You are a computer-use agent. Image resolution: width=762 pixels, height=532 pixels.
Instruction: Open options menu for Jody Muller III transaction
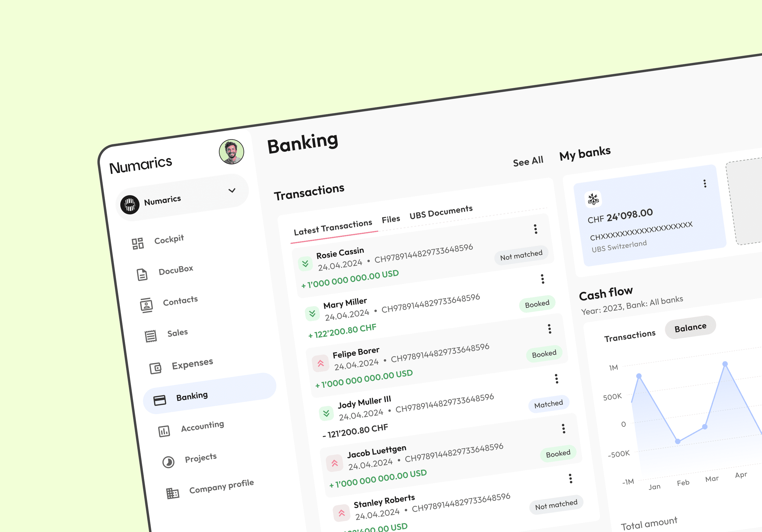tap(556, 378)
